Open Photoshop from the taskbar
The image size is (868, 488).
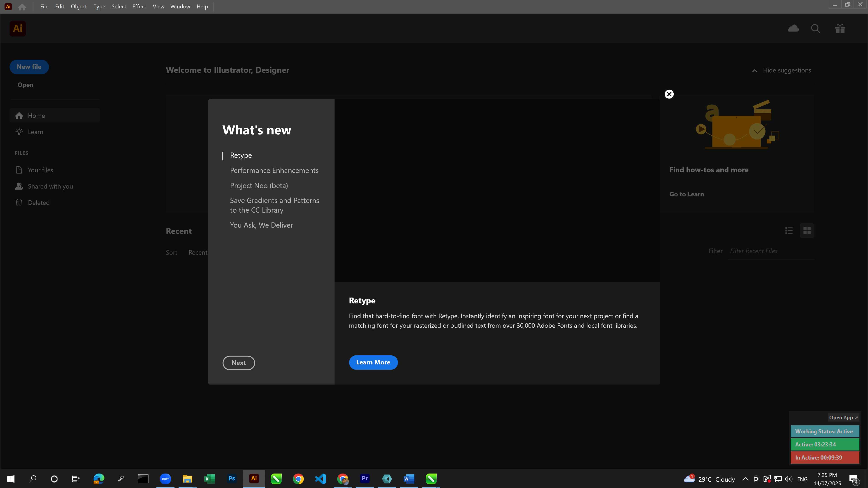point(232,479)
